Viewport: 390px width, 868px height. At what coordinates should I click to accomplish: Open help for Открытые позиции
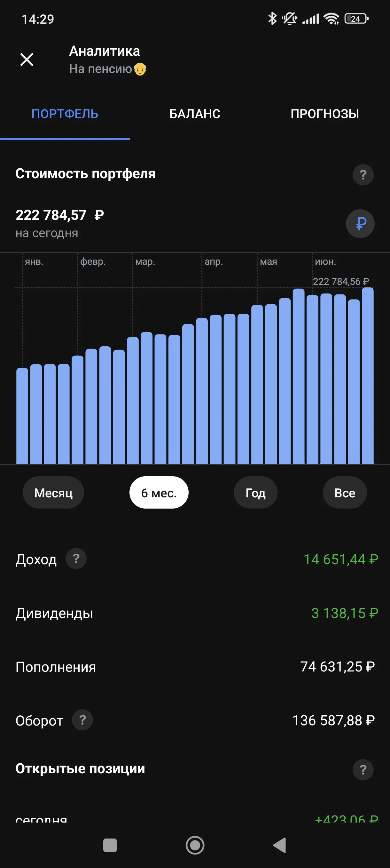coord(363,770)
